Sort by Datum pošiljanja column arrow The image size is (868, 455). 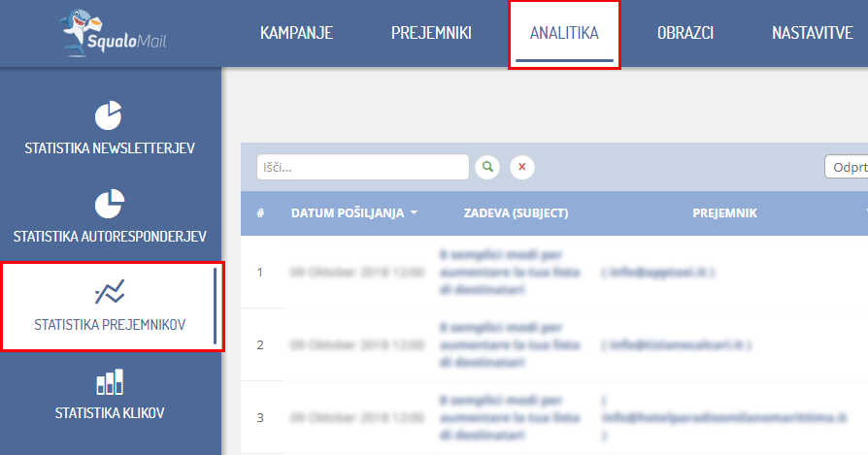coord(415,213)
